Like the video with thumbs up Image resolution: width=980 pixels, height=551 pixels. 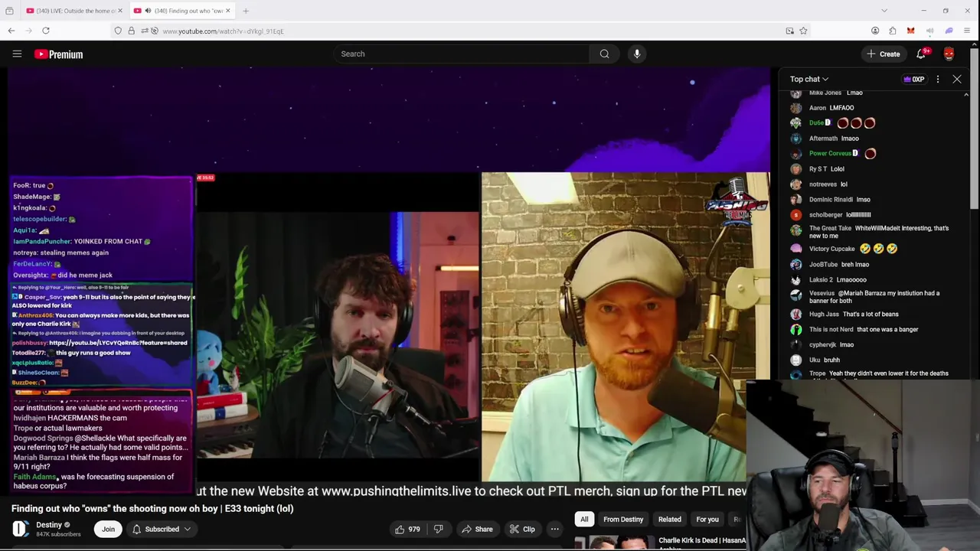(x=407, y=529)
